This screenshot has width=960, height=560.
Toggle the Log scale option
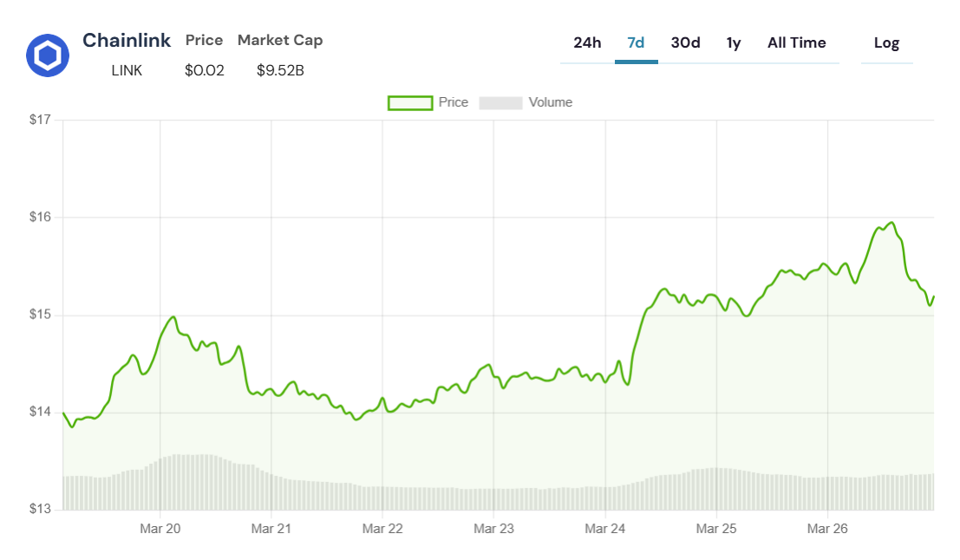point(886,42)
